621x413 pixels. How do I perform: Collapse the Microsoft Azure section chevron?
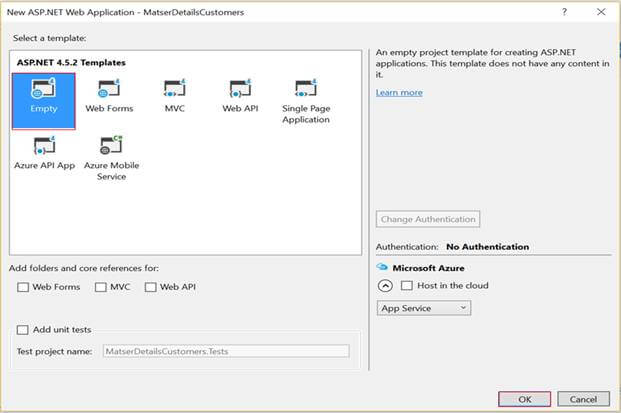[385, 285]
